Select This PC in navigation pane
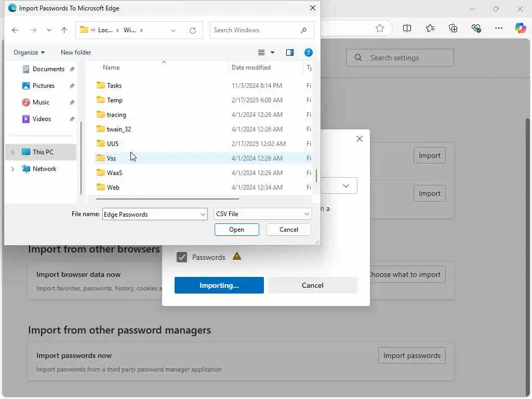 (x=43, y=152)
